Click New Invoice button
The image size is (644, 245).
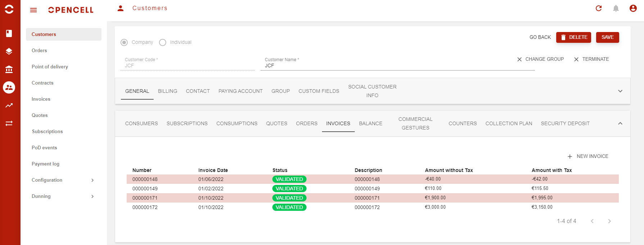point(588,156)
